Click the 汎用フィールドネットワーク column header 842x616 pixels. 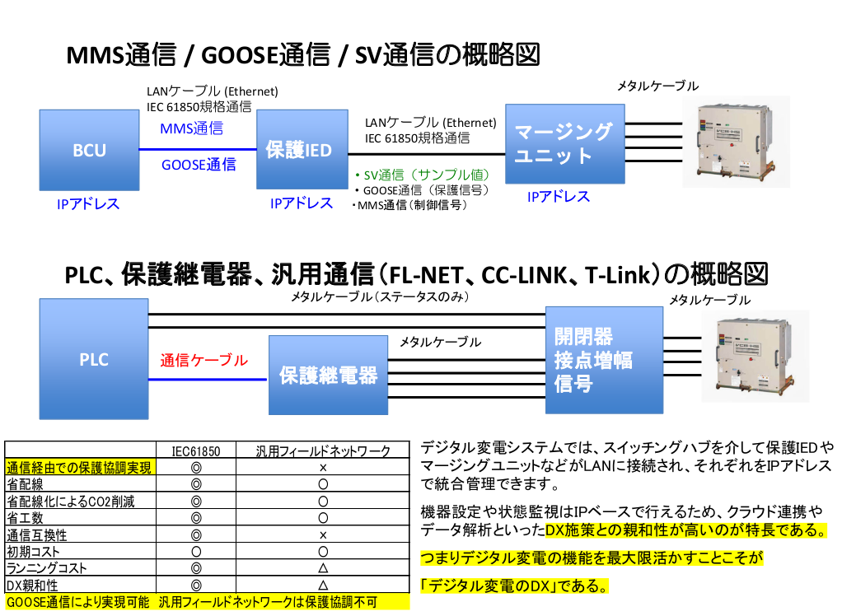tap(322, 451)
